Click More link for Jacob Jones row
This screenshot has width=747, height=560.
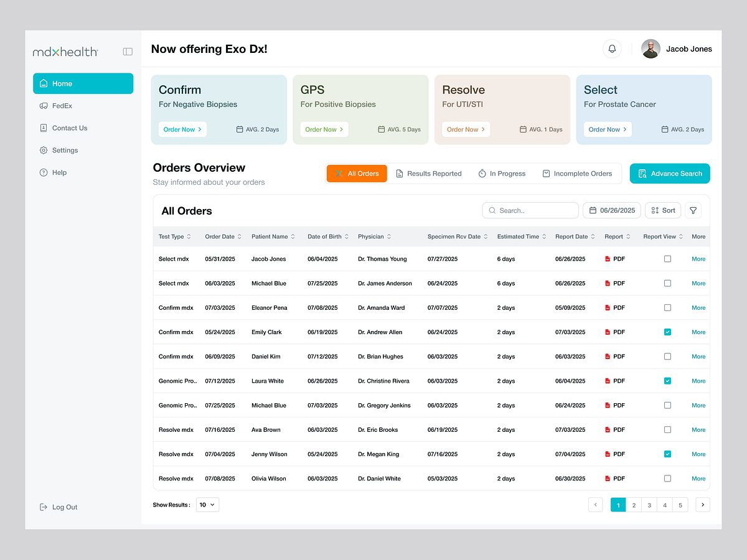click(x=698, y=259)
